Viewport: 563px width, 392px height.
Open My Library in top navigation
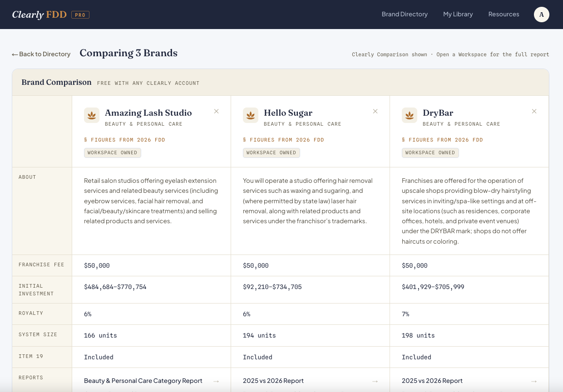coord(458,15)
